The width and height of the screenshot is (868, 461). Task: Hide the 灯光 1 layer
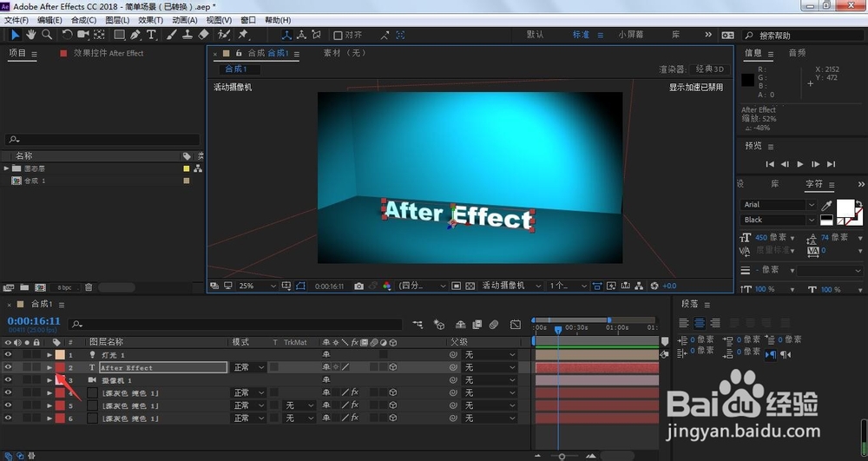8,355
